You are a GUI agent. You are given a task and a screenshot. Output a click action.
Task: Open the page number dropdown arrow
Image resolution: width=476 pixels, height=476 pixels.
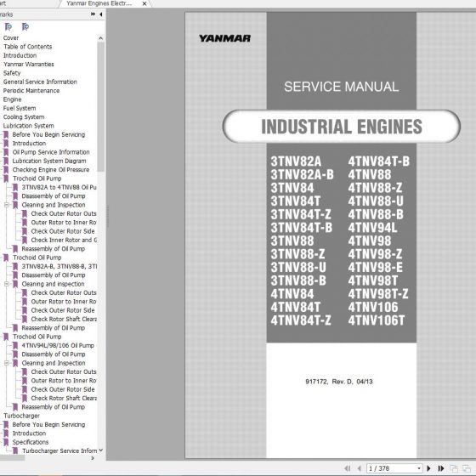point(419,468)
